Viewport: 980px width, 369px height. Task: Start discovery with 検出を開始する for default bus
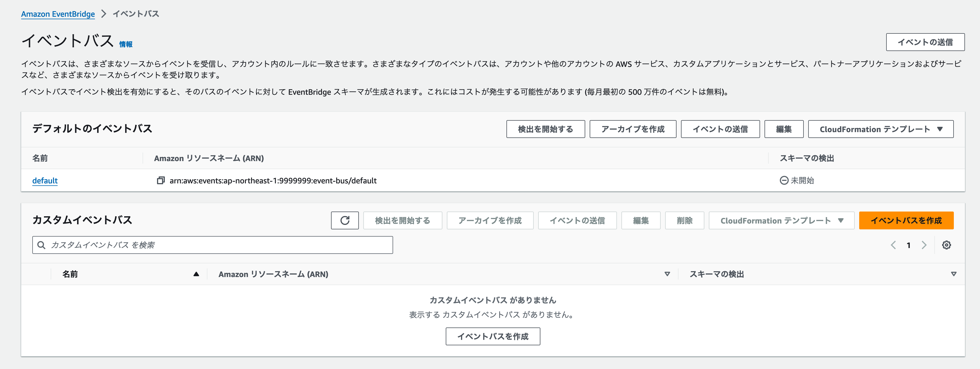(546, 129)
